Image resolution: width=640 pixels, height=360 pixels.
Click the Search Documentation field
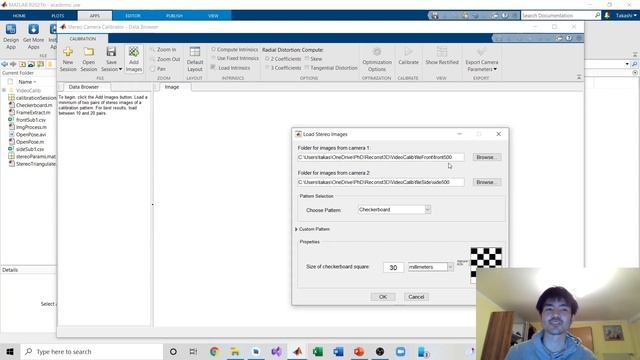point(557,16)
